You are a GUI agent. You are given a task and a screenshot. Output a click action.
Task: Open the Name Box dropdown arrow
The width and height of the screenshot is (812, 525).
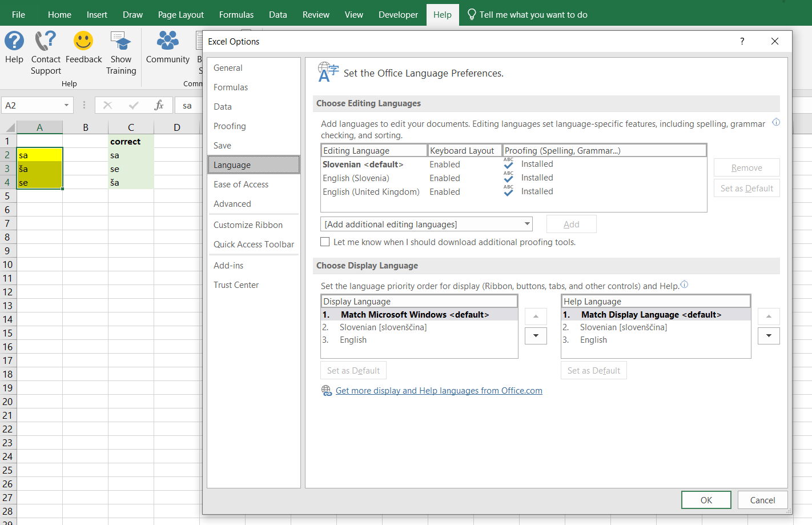point(66,105)
